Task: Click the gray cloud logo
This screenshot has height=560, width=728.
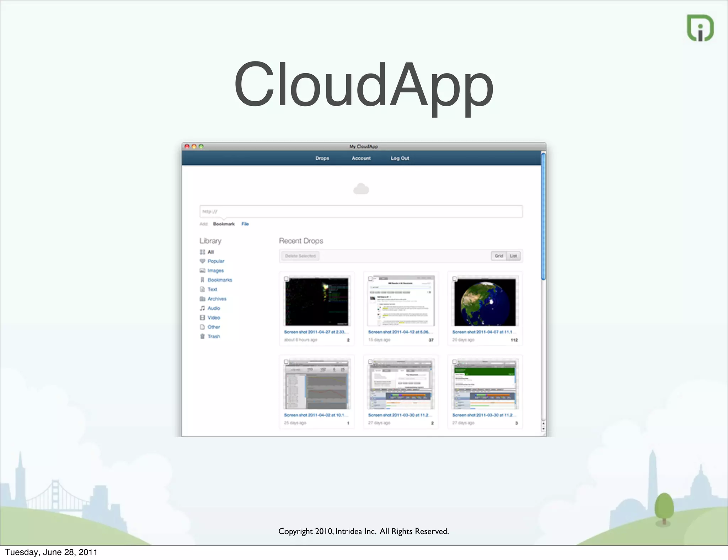Action: [x=361, y=189]
